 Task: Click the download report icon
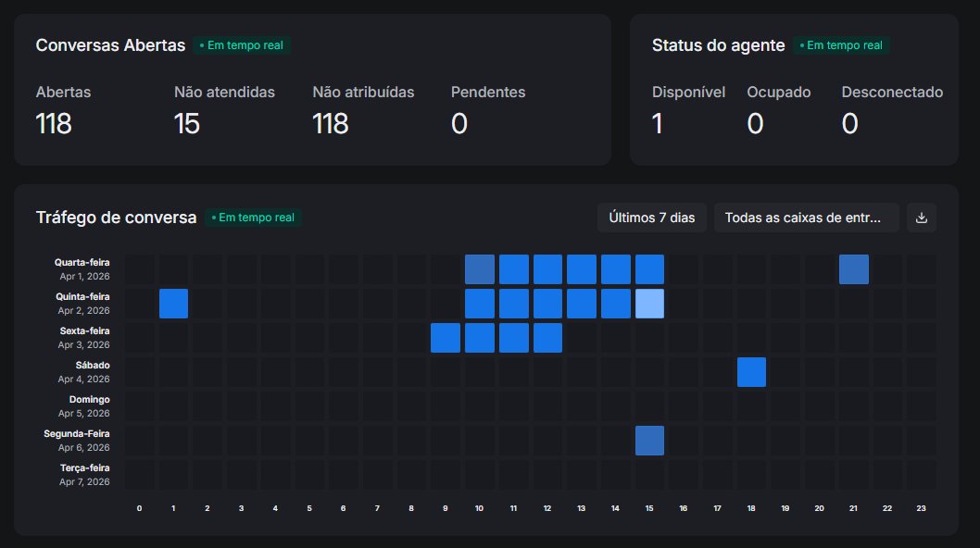[x=922, y=218]
